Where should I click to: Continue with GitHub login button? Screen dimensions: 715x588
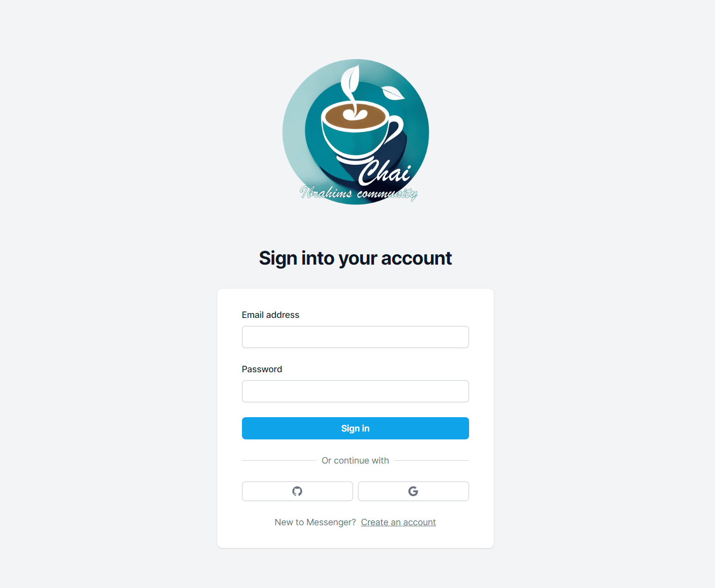click(x=297, y=491)
